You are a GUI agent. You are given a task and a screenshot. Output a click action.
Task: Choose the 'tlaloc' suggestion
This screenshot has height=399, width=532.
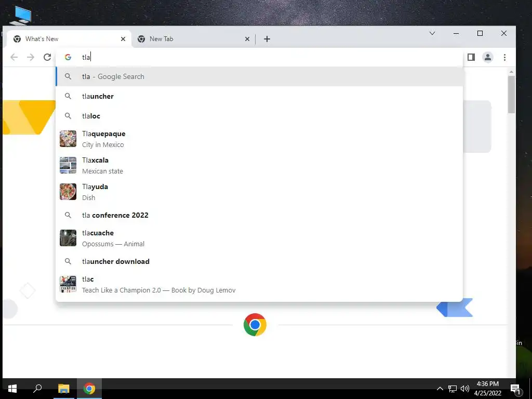point(259,116)
